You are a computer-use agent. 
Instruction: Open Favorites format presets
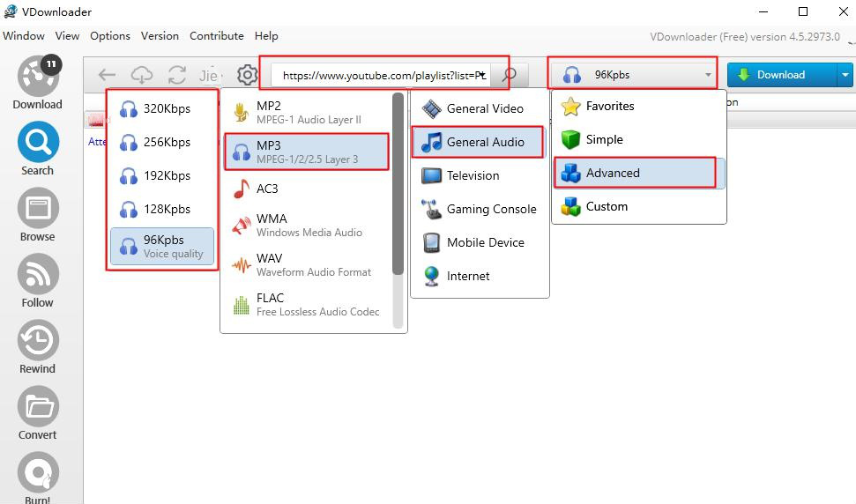click(639, 106)
